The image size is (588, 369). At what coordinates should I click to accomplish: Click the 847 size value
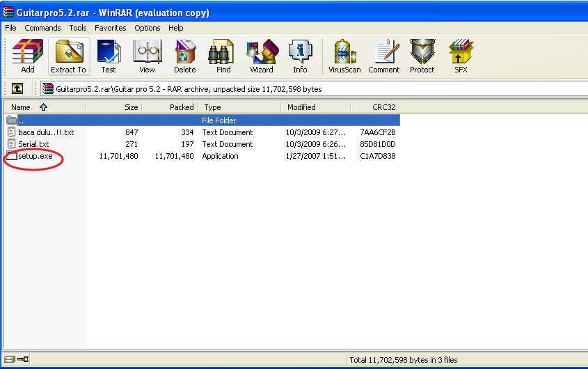pos(132,132)
